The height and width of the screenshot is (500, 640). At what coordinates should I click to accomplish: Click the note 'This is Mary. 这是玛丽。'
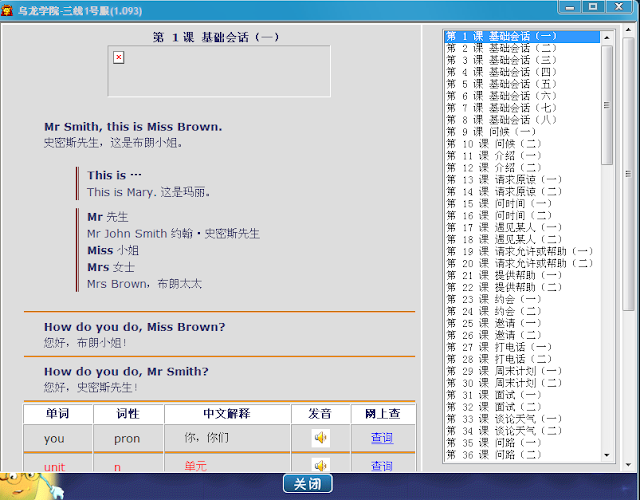[x=149, y=192]
